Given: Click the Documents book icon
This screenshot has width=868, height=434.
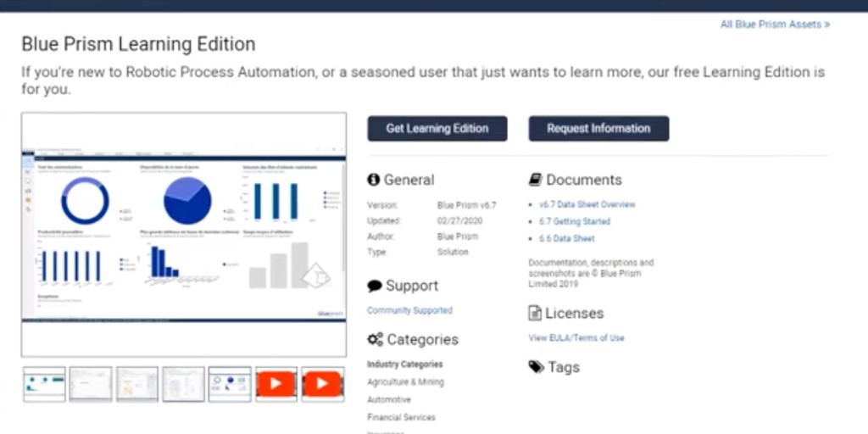Looking at the screenshot, I should [536, 180].
